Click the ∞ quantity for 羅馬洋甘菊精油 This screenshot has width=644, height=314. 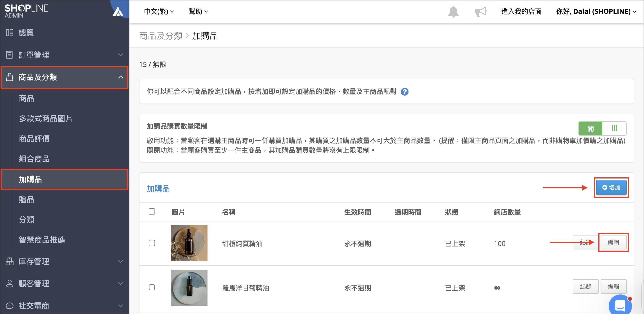(497, 288)
